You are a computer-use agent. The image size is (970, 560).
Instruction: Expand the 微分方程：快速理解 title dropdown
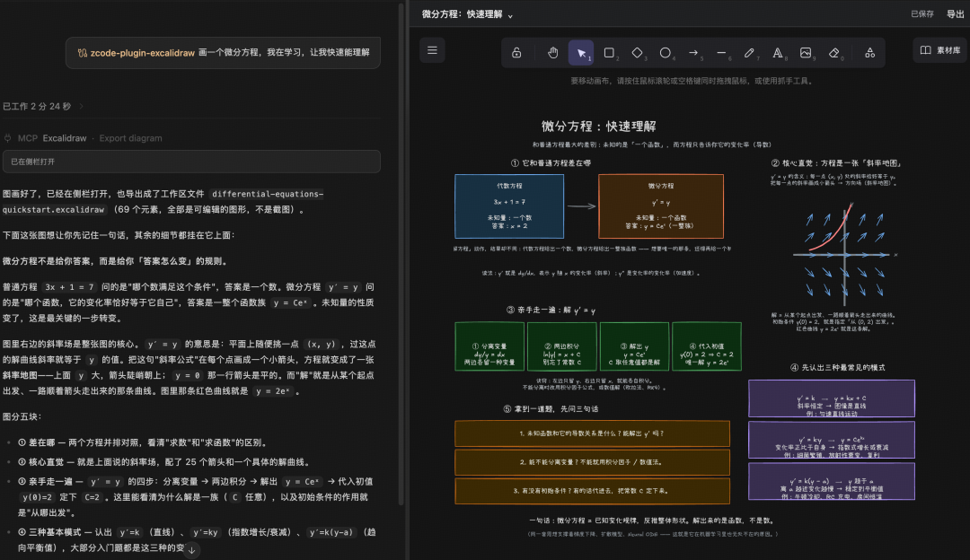(510, 15)
